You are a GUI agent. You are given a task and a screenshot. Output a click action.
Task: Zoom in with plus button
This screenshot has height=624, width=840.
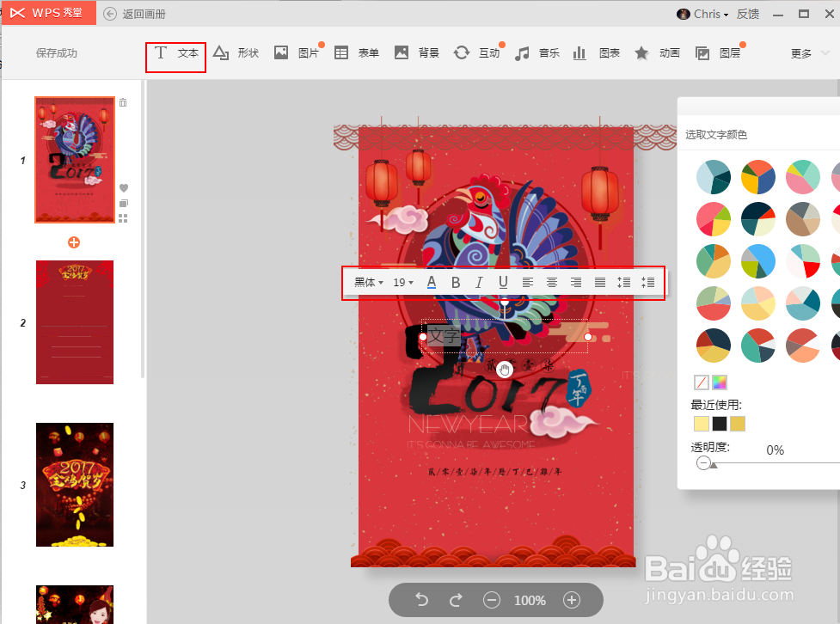(572, 600)
